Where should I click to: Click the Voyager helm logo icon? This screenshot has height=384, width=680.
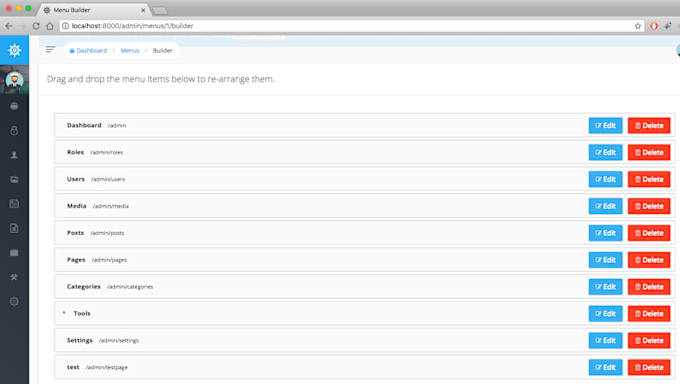[14, 50]
